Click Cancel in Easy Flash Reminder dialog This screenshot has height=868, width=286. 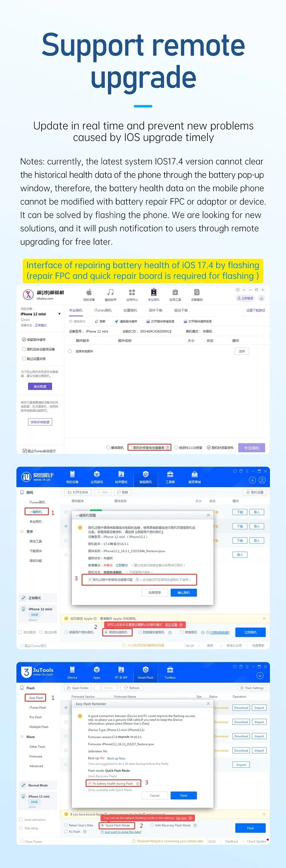154,796
